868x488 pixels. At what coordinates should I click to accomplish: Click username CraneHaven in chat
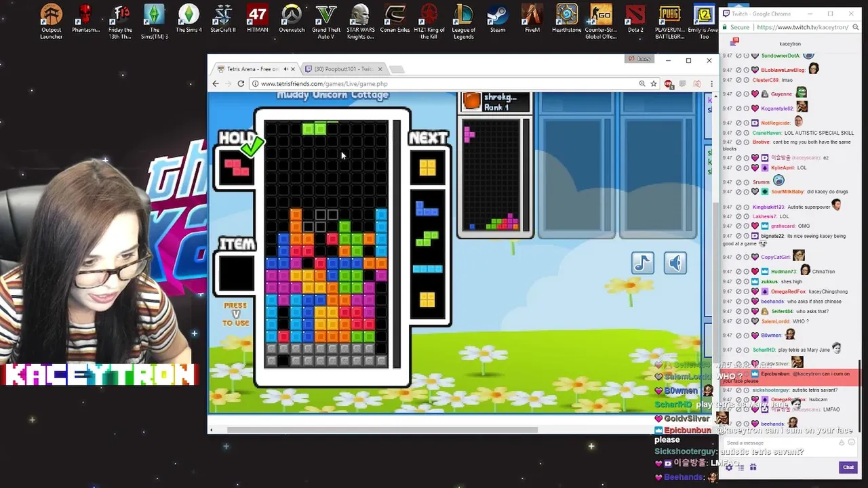click(767, 133)
